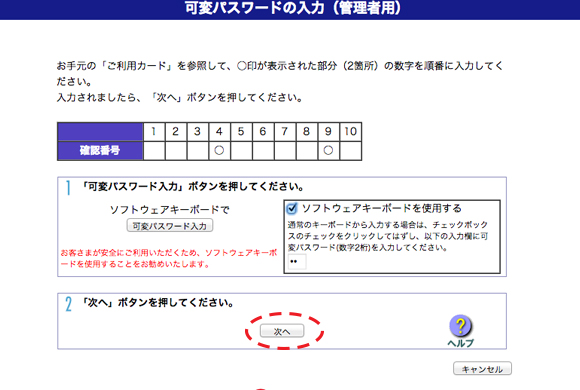This screenshot has height=390, width=580.
Task: Click the 可変パスワード入力 button
Action: (x=170, y=226)
